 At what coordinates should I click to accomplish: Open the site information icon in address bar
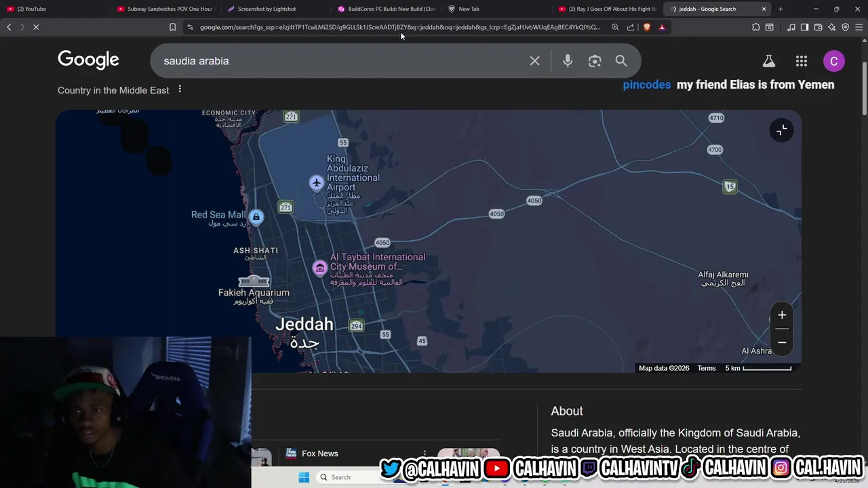click(x=190, y=27)
